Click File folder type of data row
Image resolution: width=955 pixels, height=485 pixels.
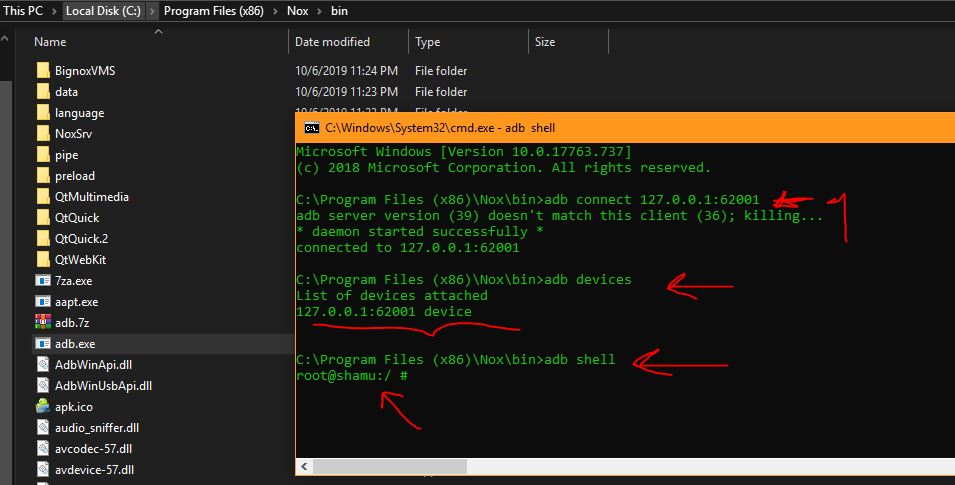pyautogui.click(x=441, y=91)
